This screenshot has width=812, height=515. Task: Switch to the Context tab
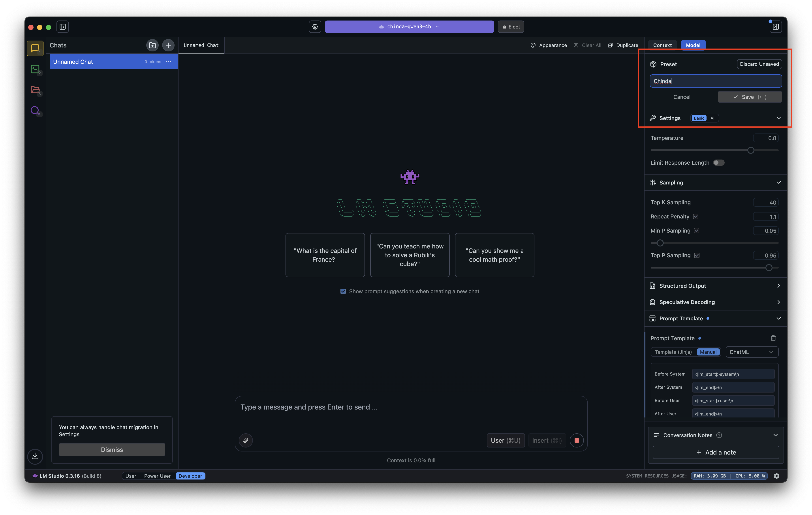click(662, 45)
